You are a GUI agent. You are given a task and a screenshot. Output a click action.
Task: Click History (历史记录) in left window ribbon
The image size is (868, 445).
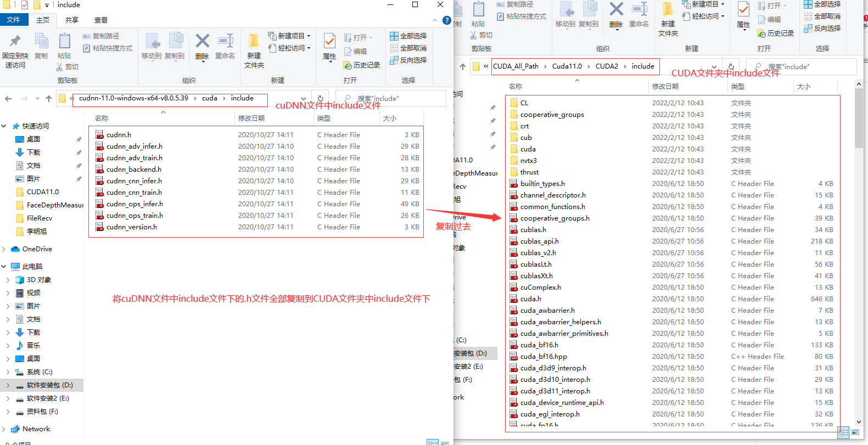(x=361, y=65)
